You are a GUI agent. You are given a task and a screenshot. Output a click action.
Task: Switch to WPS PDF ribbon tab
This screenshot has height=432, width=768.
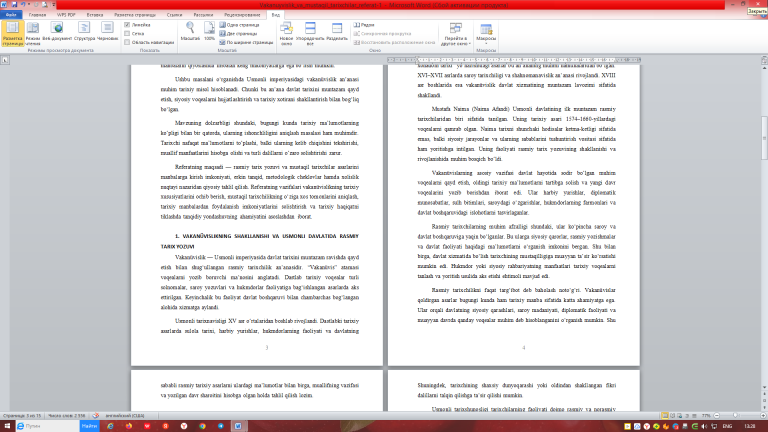[x=66, y=15]
